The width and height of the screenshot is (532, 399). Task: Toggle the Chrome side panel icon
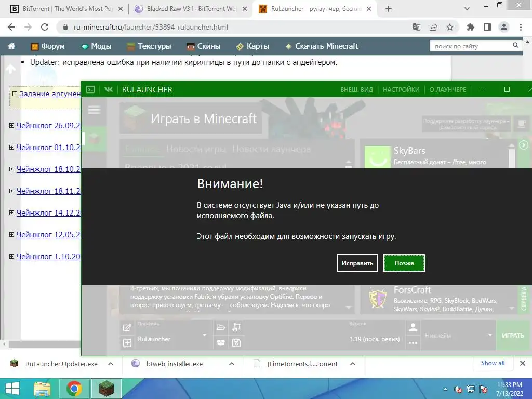(x=487, y=27)
